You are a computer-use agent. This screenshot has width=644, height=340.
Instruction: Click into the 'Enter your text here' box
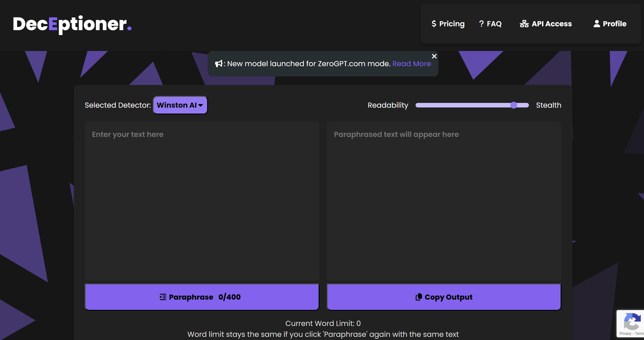tap(202, 201)
